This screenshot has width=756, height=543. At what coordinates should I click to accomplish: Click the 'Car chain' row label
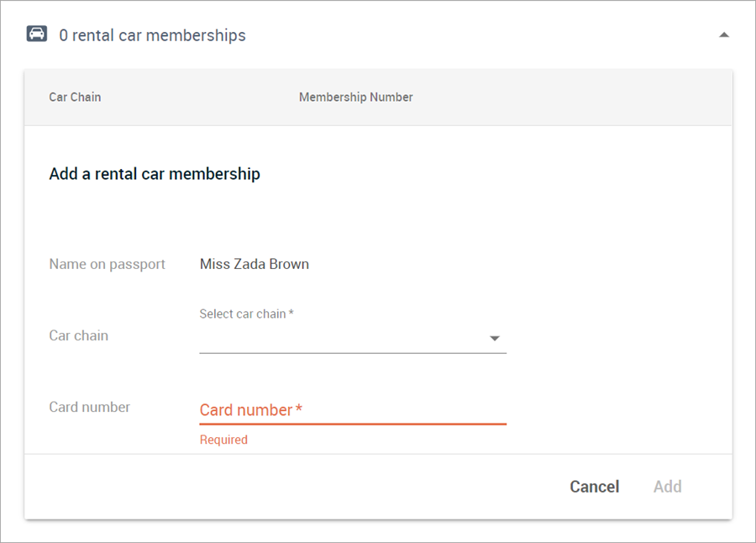point(78,335)
